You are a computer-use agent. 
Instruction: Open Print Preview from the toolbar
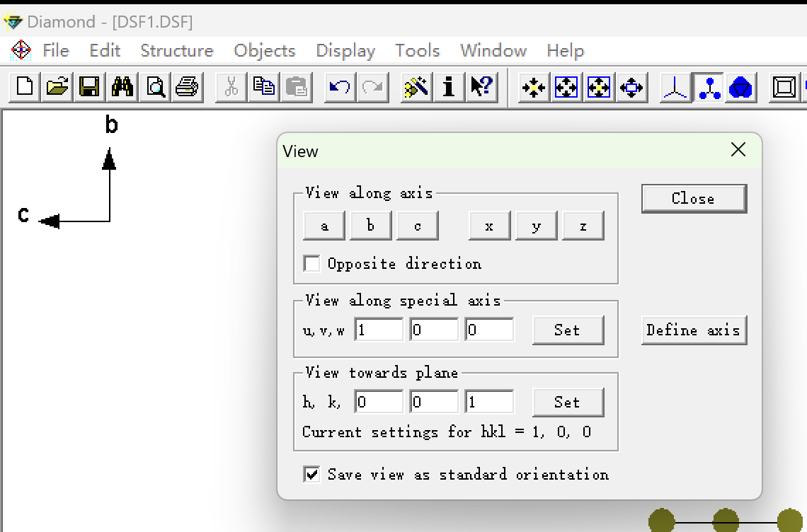[x=155, y=87]
